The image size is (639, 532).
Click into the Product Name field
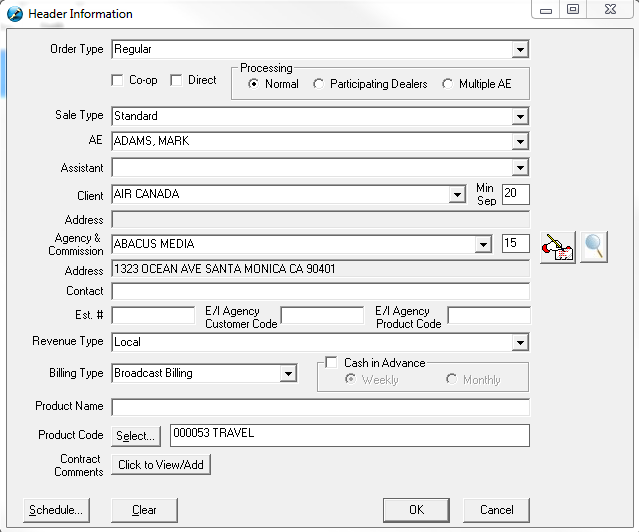point(320,407)
